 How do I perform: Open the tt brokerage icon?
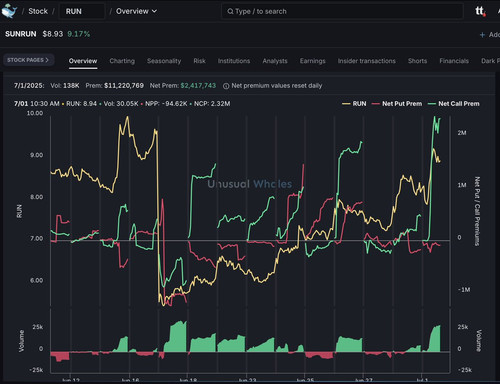point(480,11)
